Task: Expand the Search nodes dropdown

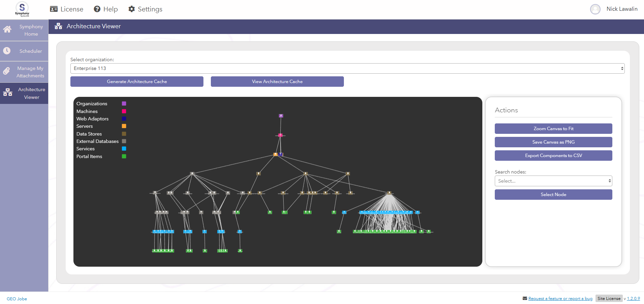Action: (x=553, y=181)
